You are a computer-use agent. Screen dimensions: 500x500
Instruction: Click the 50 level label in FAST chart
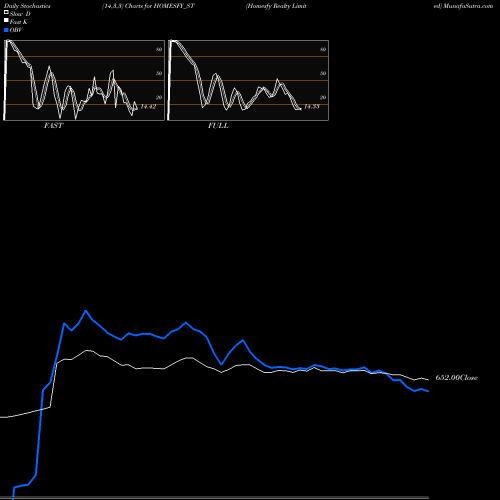point(159,73)
